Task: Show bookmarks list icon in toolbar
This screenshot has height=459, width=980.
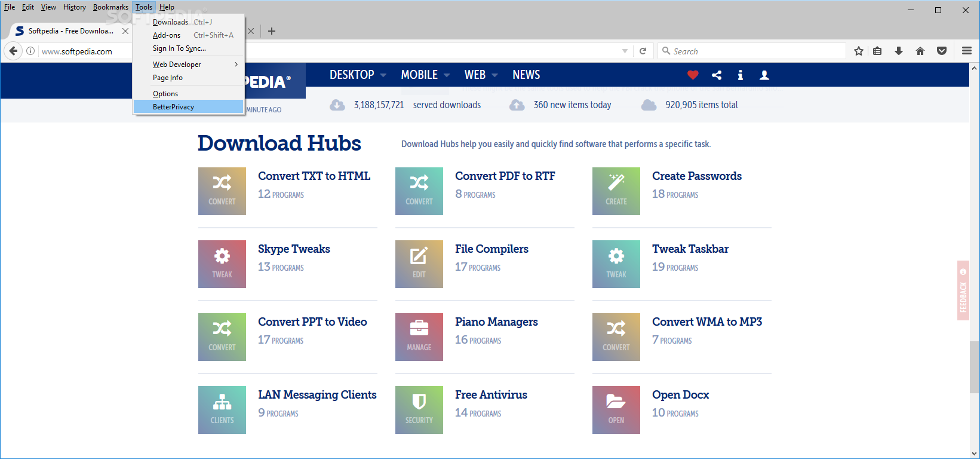Action: [877, 51]
